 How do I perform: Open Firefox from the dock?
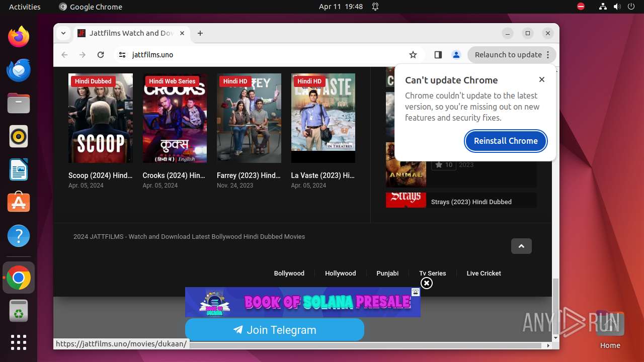19,37
